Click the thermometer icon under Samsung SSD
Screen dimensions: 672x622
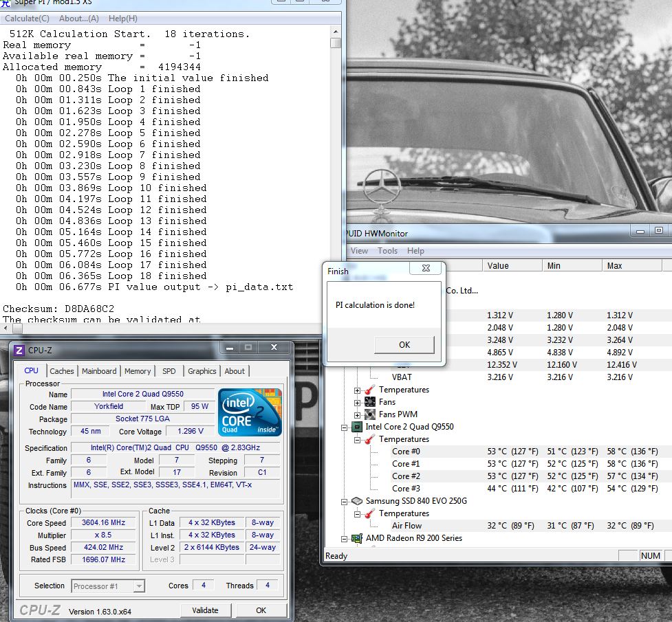[369, 513]
